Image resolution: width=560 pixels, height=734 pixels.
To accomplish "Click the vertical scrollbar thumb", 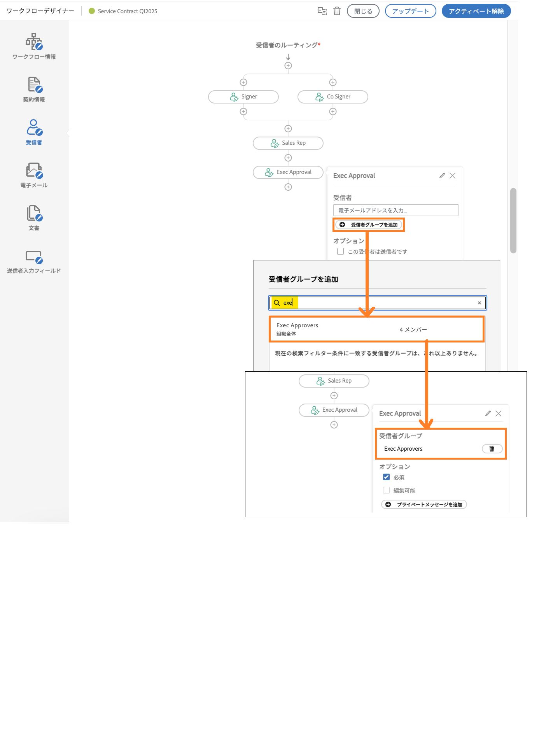I will pos(513,221).
